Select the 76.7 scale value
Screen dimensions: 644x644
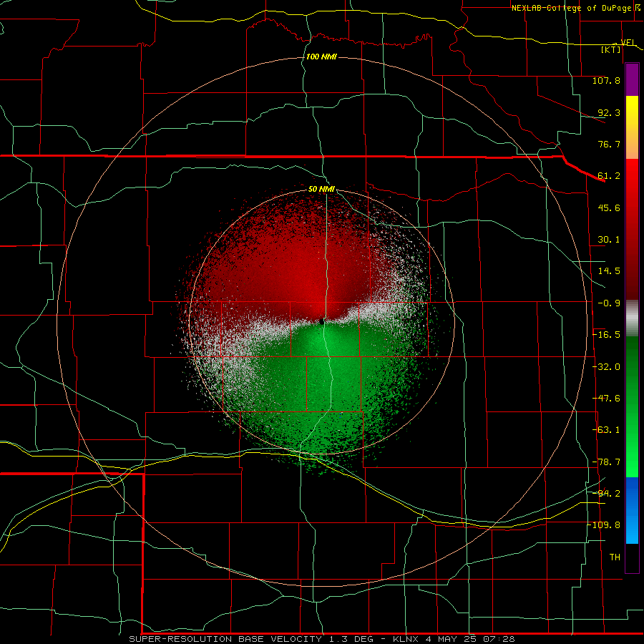pyautogui.click(x=609, y=144)
